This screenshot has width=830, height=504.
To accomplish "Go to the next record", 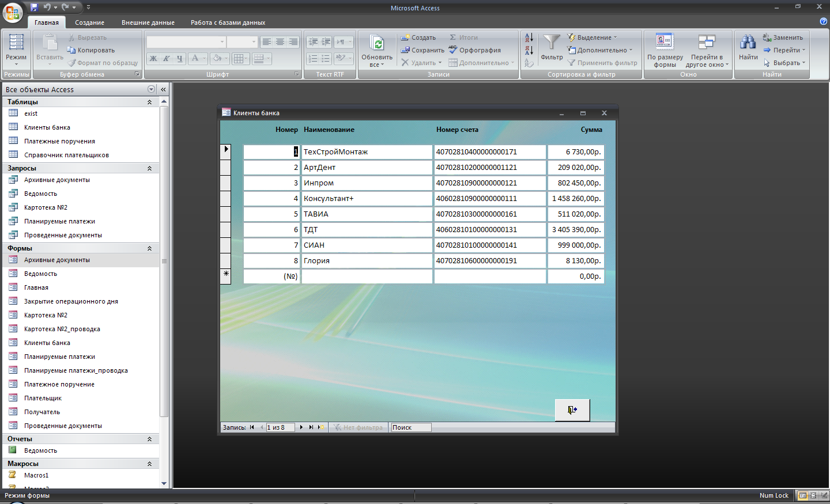I will 301,427.
